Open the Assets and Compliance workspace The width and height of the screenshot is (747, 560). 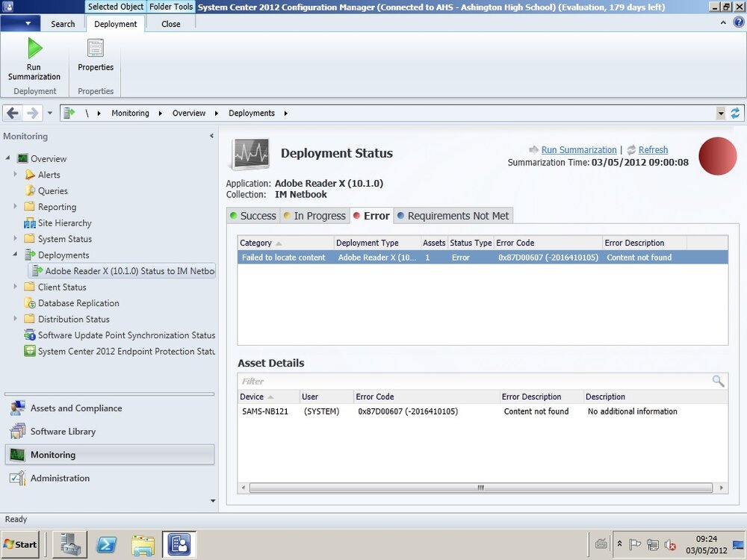coord(110,408)
